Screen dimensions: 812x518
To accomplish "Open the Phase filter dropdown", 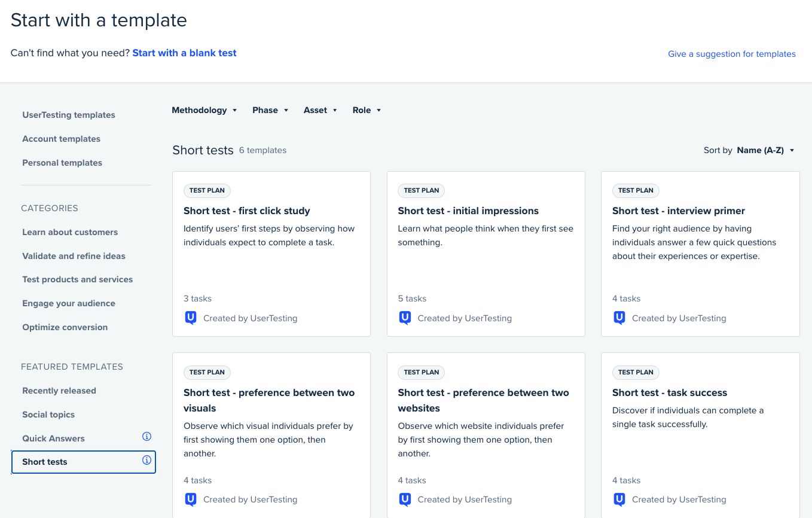I will (271, 110).
